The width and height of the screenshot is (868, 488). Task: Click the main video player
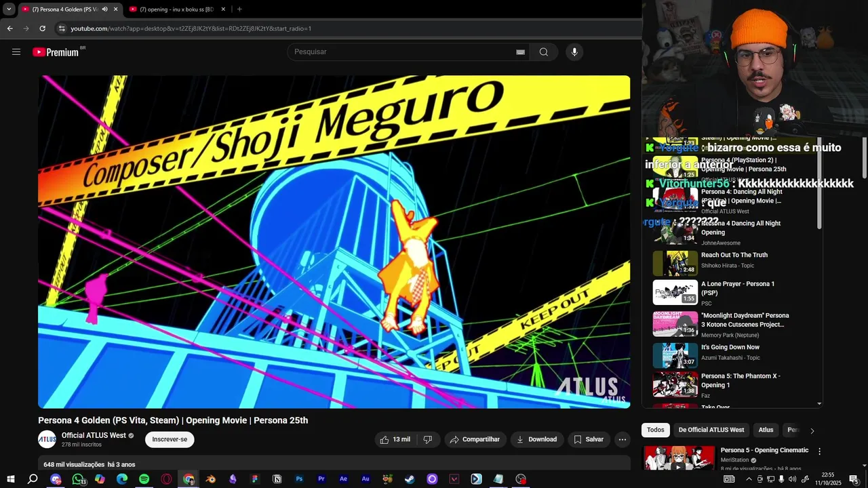coord(334,242)
